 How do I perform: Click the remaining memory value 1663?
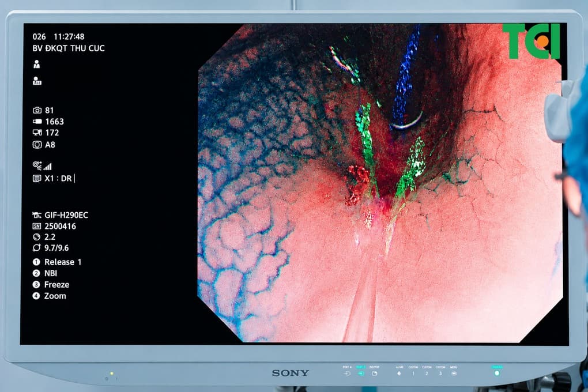tap(54, 122)
